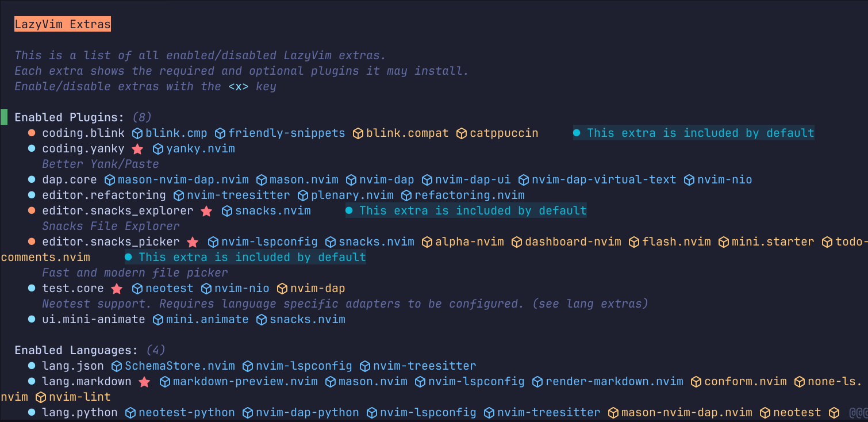Select the Enabled Plugins section header
868x422 pixels.
(70, 117)
